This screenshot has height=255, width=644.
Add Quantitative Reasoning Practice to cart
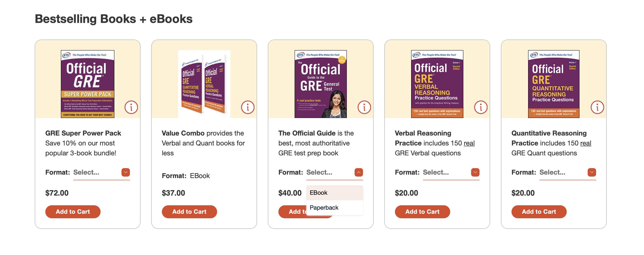pyautogui.click(x=539, y=212)
